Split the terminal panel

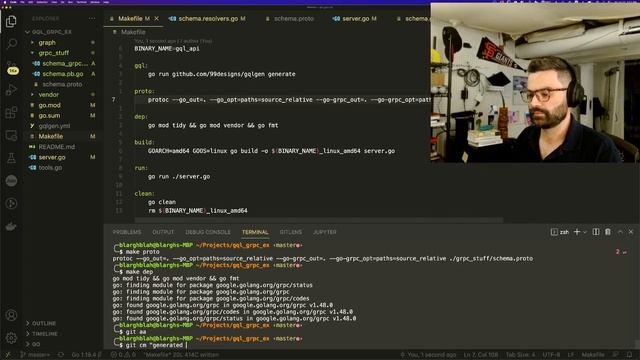pyautogui.click(x=596, y=232)
